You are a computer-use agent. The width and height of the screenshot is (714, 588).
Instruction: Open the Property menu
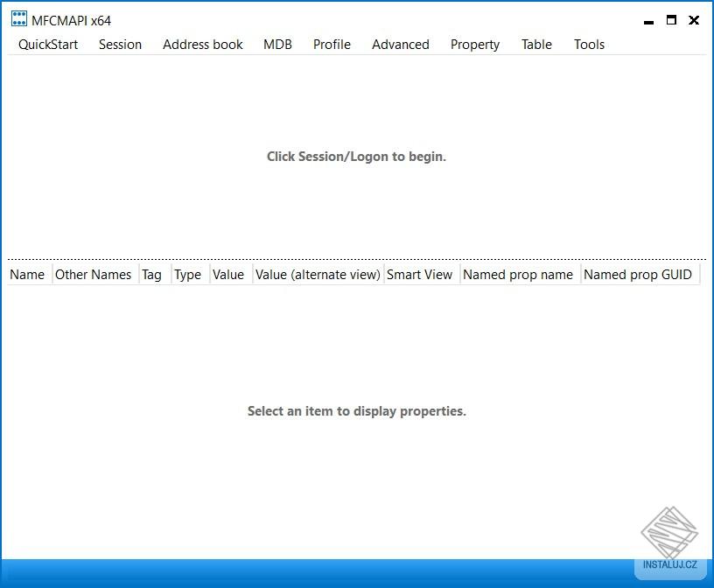pos(475,44)
